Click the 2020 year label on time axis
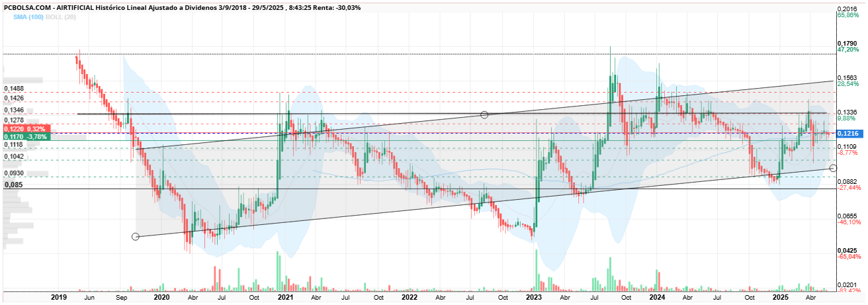Screen dimensions: 868x305 click(x=161, y=298)
